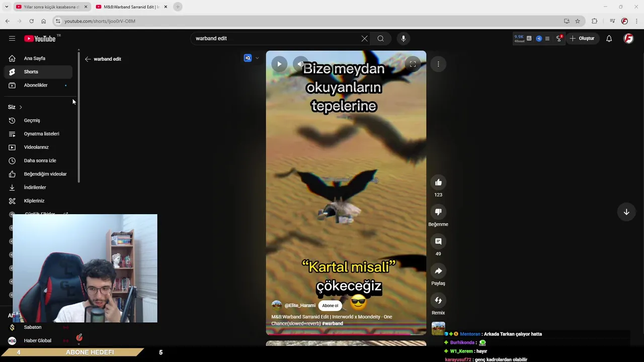Open the trophy icon with badge 2

[x=559, y=38]
